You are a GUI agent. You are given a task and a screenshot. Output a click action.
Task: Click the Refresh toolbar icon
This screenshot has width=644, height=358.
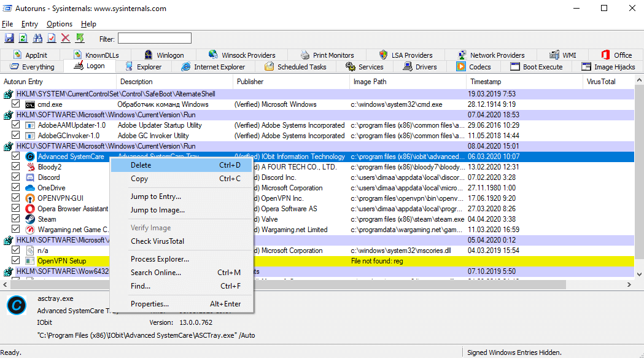coord(23,39)
